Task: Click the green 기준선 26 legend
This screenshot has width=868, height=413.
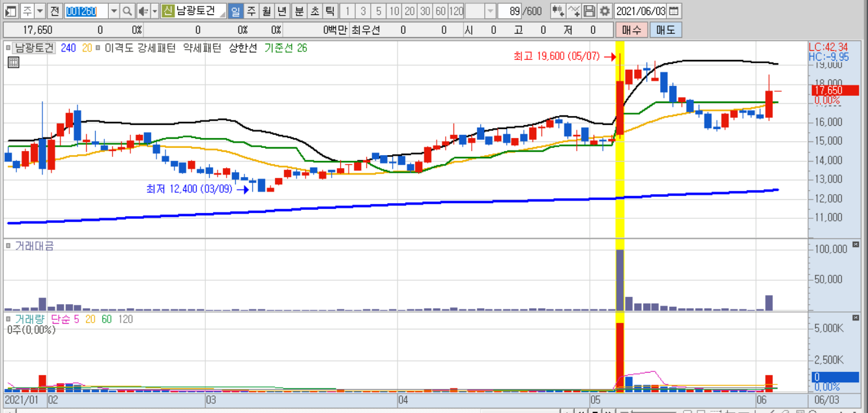Action: point(285,48)
